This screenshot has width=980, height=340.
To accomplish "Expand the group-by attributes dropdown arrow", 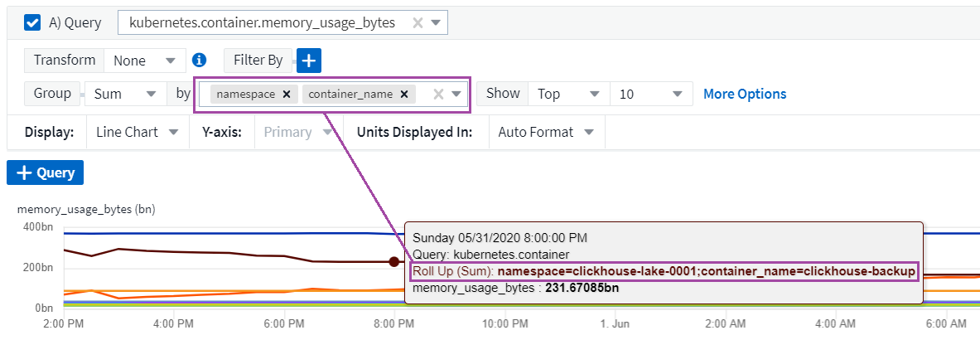I will pos(456,95).
